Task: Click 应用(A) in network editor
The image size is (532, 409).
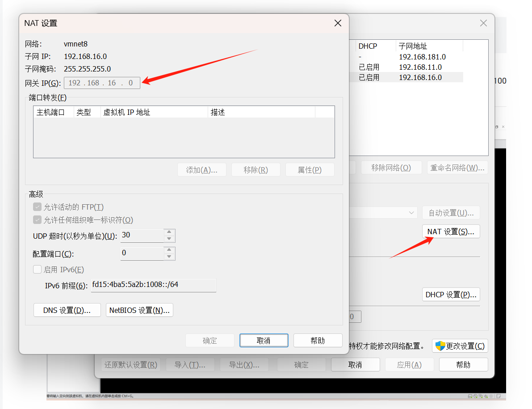Action: 410,365
